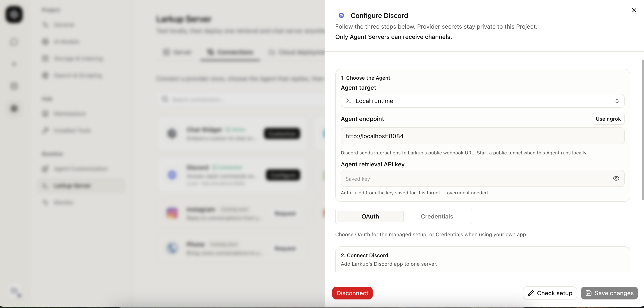Open the blurred Server tab behind the panel
This screenshot has width=644, height=308.
pyautogui.click(x=177, y=52)
